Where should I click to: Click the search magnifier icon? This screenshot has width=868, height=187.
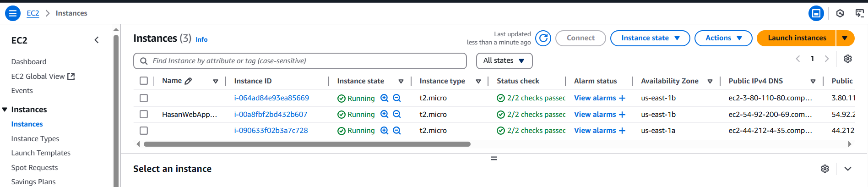pos(144,61)
